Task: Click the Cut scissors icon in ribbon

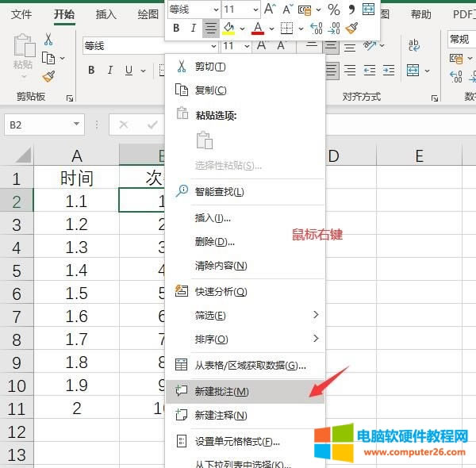Action: [x=49, y=39]
